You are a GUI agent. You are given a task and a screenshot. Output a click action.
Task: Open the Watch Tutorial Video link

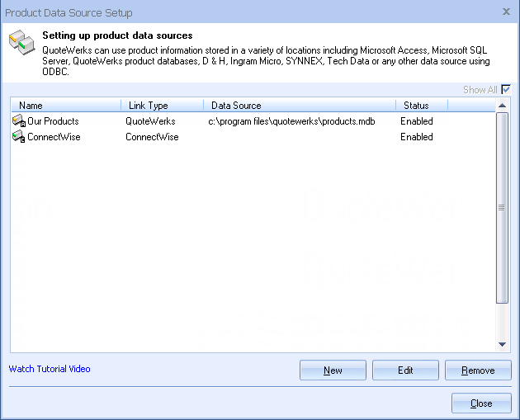(50, 369)
